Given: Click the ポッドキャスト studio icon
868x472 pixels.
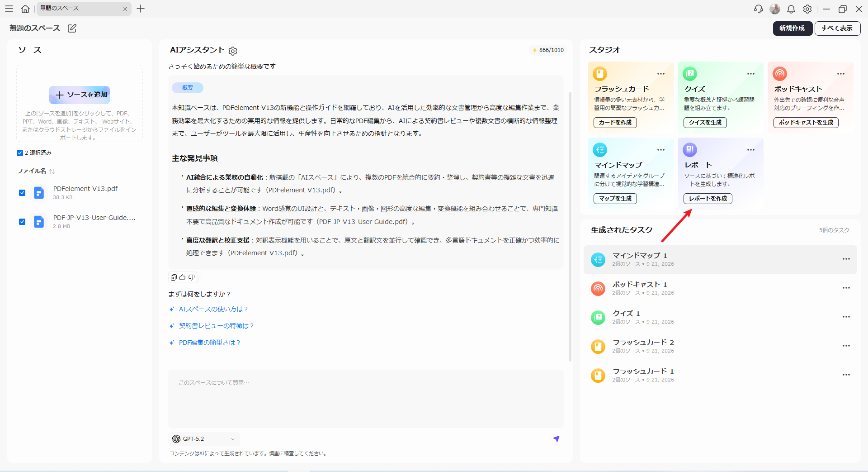Looking at the screenshot, I should (x=780, y=74).
